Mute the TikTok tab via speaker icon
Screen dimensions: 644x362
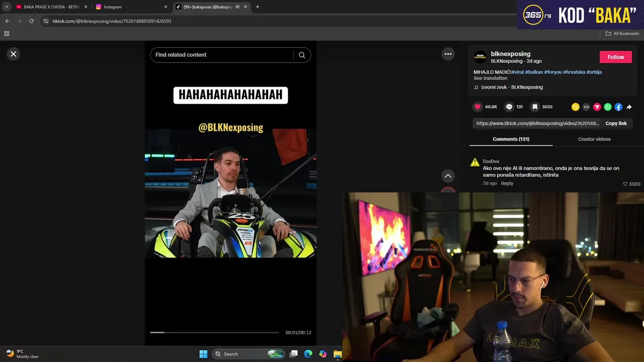(x=237, y=7)
